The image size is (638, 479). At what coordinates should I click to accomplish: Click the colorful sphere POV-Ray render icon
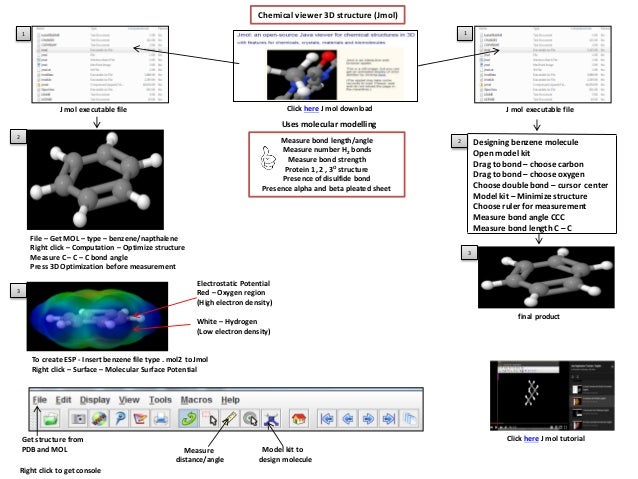click(99, 418)
